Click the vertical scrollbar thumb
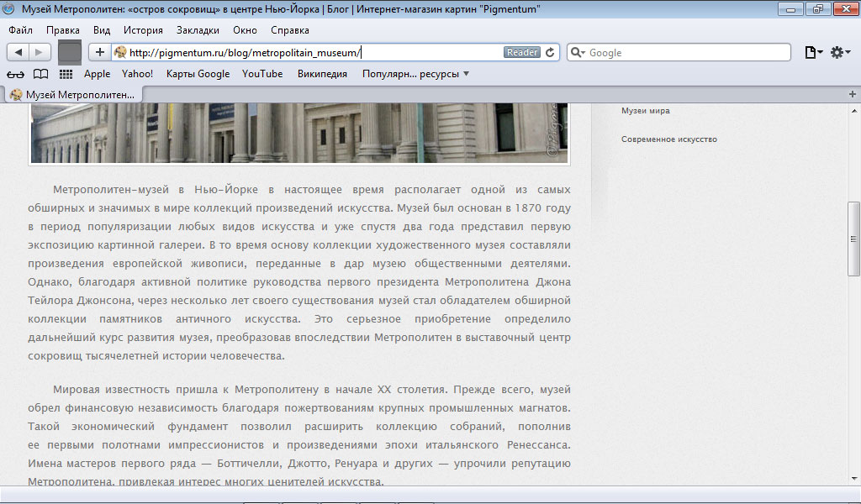 click(853, 239)
